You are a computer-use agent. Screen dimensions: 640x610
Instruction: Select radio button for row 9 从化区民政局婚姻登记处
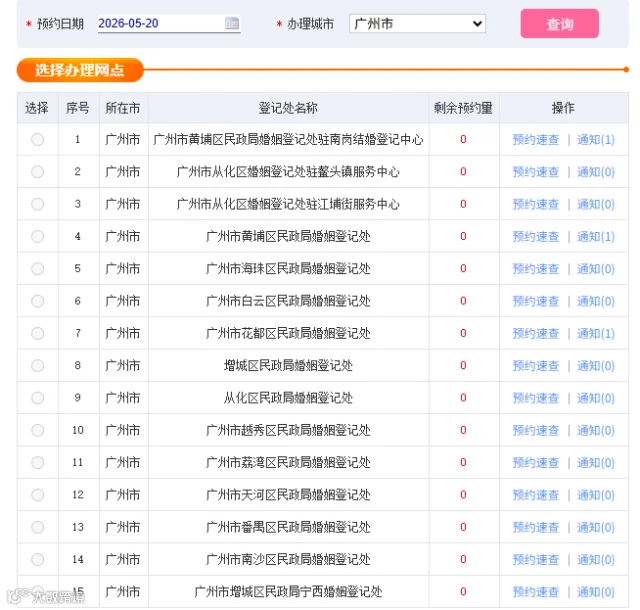(38, 398)
